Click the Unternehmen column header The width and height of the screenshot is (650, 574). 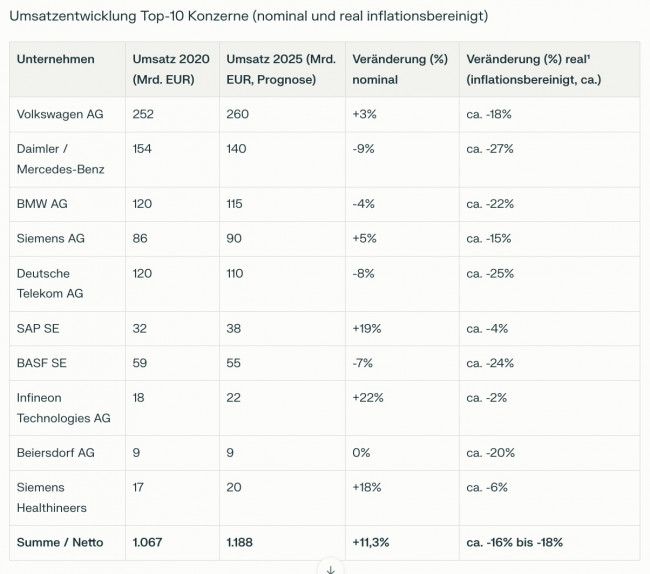click(x=56, y=59)
